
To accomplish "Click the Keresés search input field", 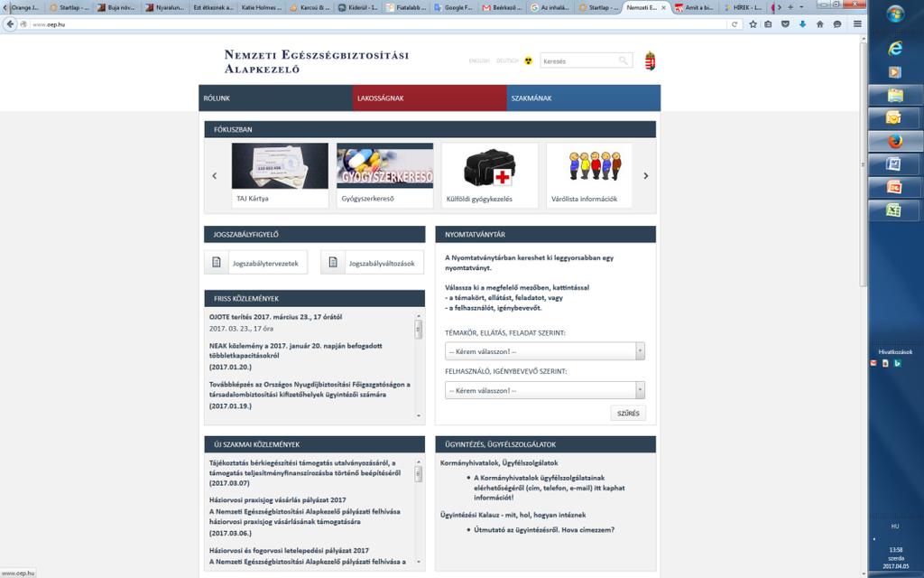I will [580, 61].
